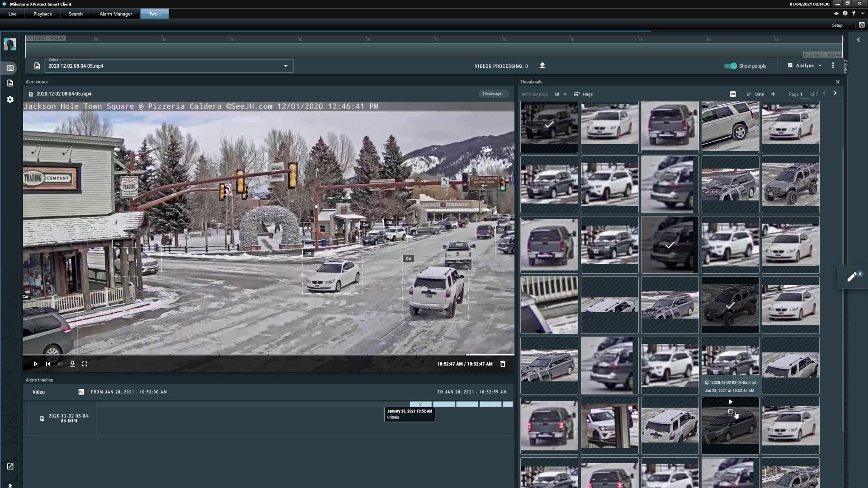Viewport: 868px width, 488px height.
Task: Click the user icon at sidebar bottom
Action: pyautogui.click(x=10, y=486)
